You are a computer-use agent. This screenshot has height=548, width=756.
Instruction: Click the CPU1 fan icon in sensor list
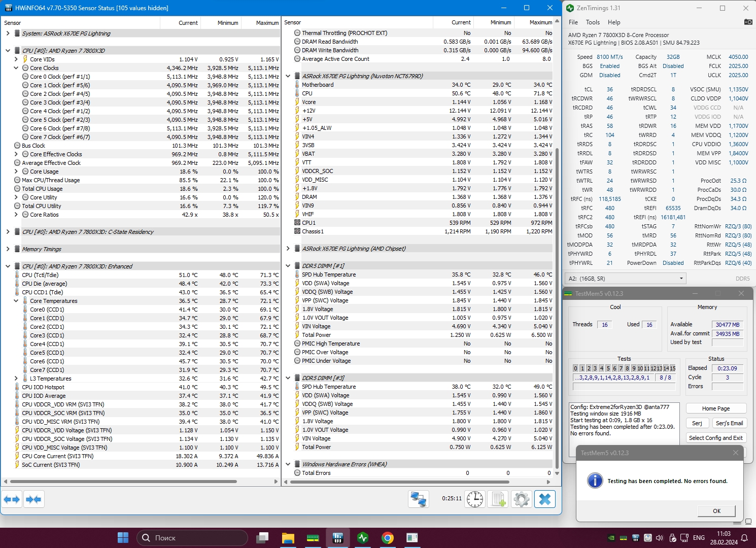coord(297,223)
